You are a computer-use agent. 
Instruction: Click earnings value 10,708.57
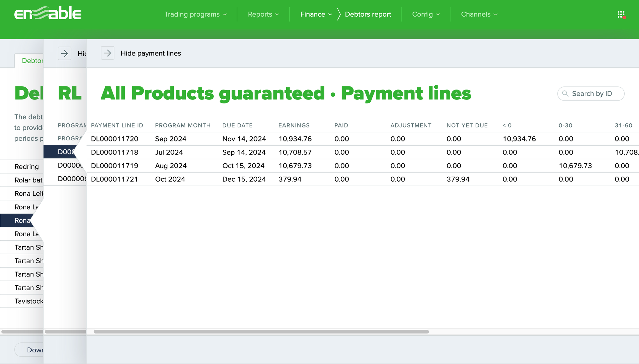pos(295,152)
